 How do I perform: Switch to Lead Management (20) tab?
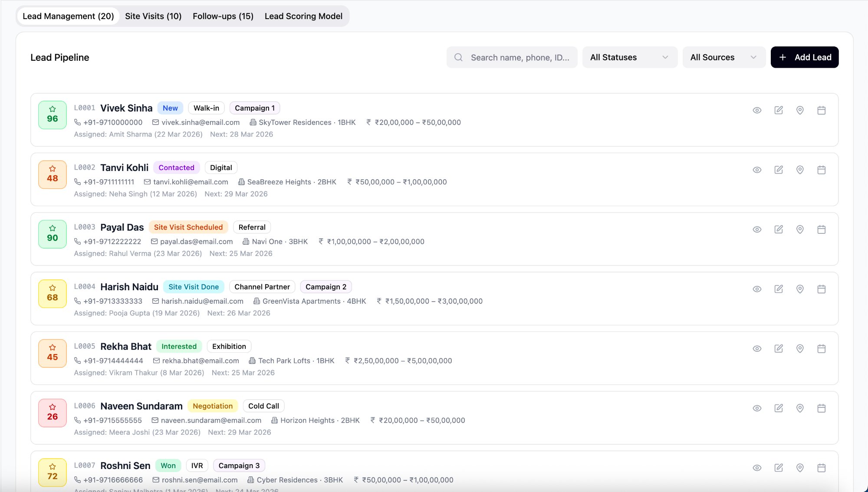[x=68, y=16]
